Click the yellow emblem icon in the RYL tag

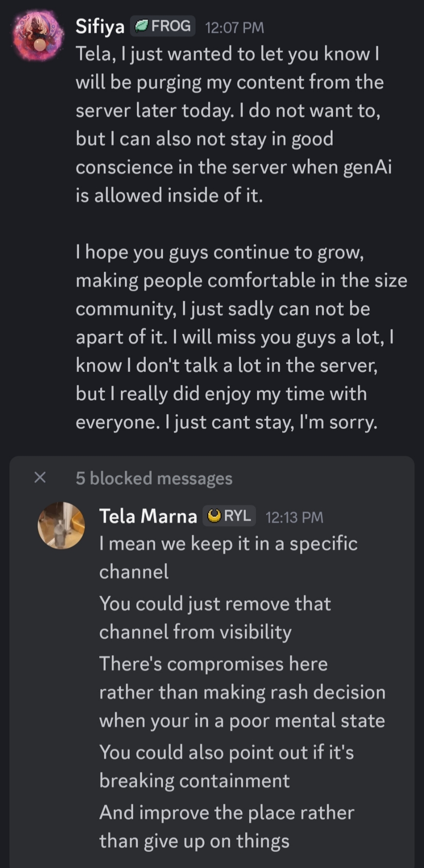pos(214,516)
